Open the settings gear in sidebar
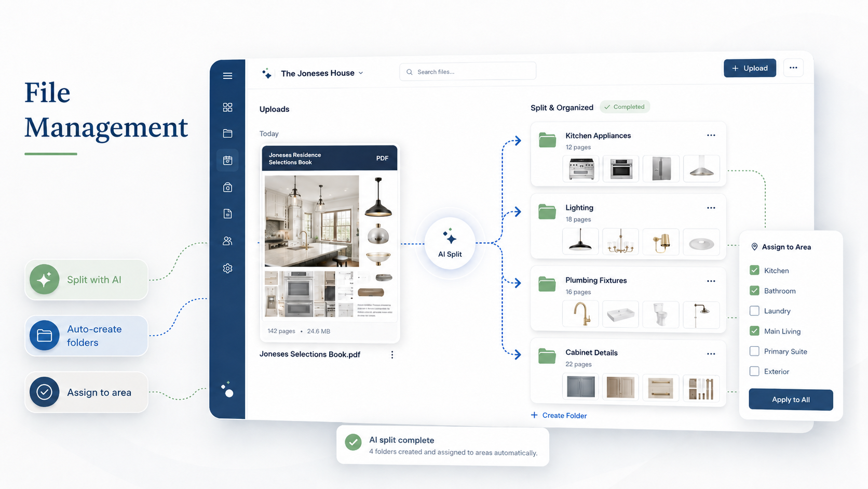The image size is (868, 489). pyautogui.click(x=227, y=268)
